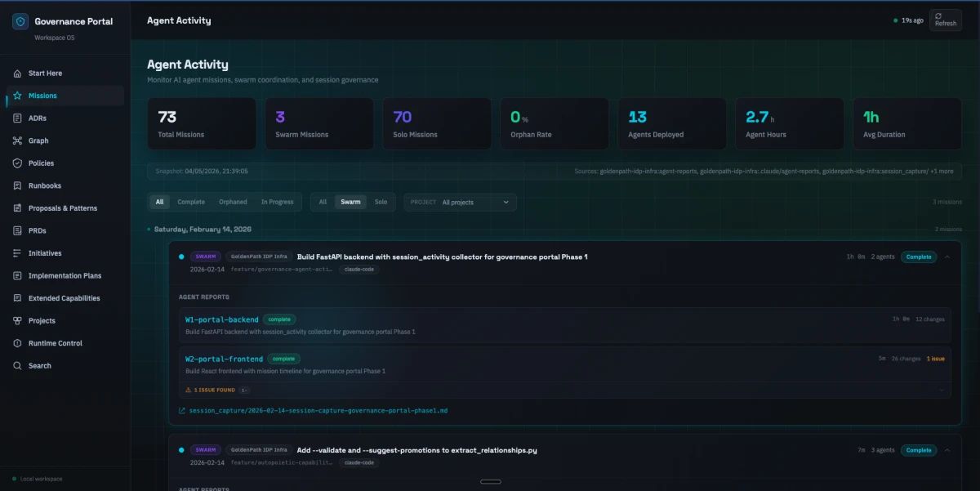This screenshot has width=980, height=491.
Task: Click the Solo Missions stat card
Action: pos(437,124)
